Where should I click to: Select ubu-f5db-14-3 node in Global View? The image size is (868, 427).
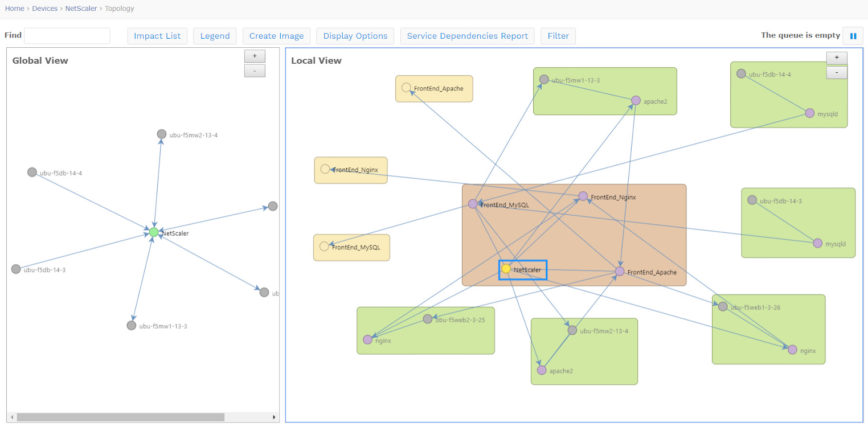coord(16,269)
